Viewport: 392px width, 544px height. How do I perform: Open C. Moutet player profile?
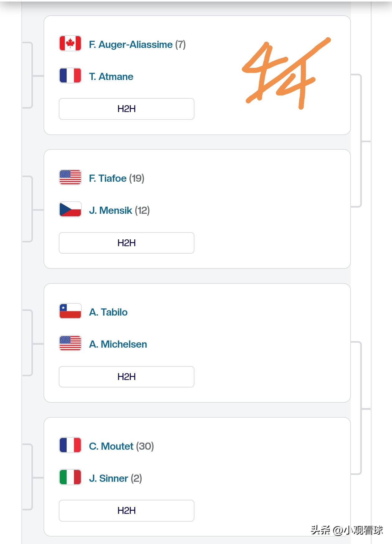(111, 446)
